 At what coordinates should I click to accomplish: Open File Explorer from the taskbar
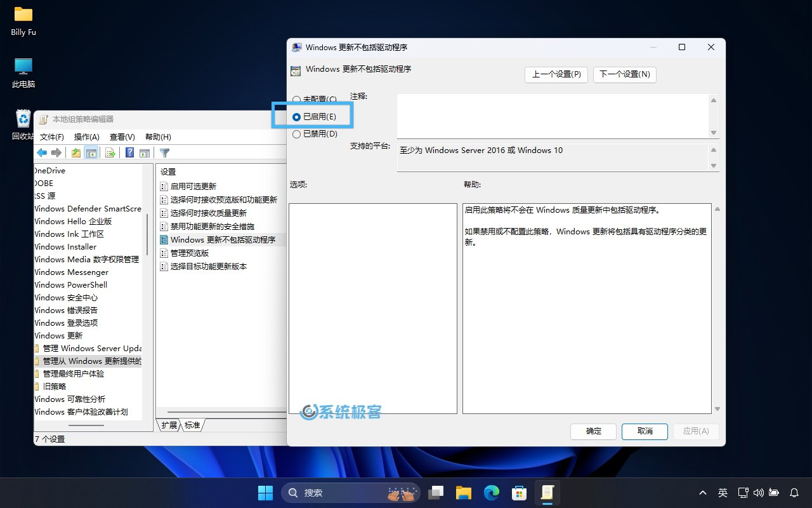click(x=464, y=493)
